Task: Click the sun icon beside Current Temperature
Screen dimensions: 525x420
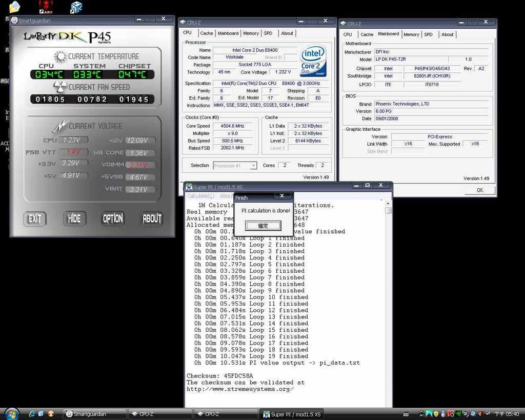Action: click(60, 56)
